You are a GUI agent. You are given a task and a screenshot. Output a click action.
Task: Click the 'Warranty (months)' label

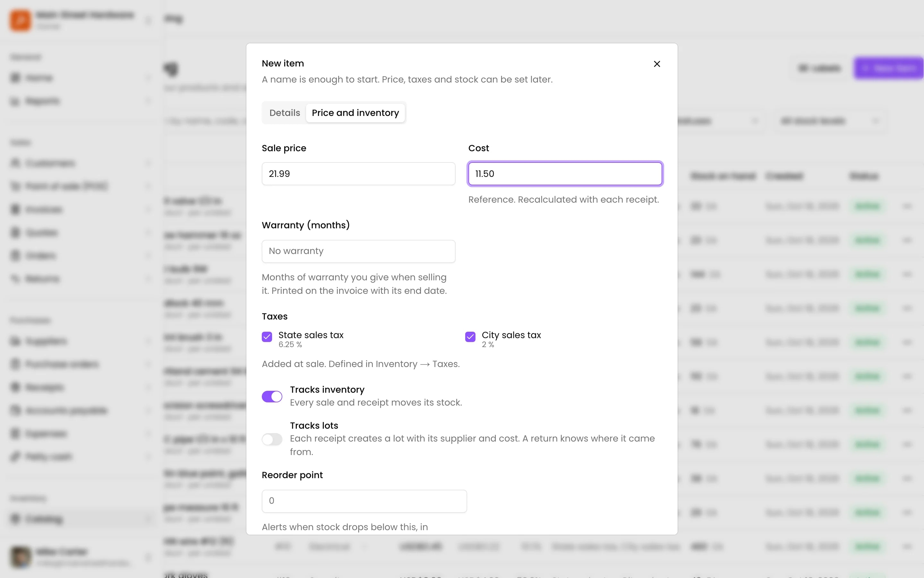[x=305, y=225]
